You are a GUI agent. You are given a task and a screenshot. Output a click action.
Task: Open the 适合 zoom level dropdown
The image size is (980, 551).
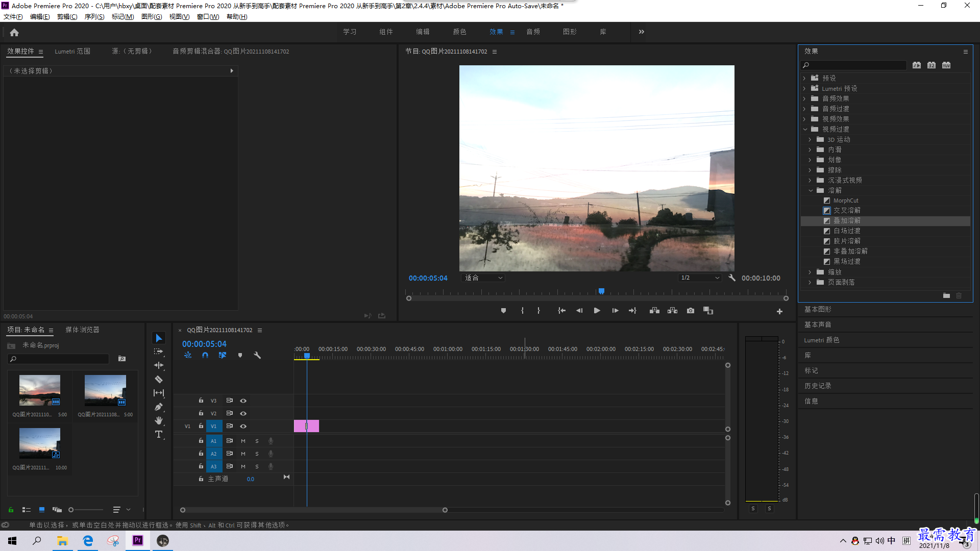(x=483, y=278)
